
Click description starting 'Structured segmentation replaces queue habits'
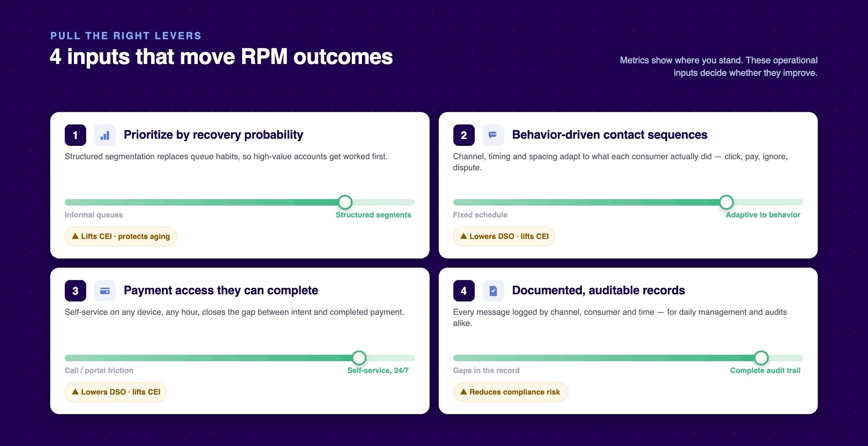(x=226, y=156)
